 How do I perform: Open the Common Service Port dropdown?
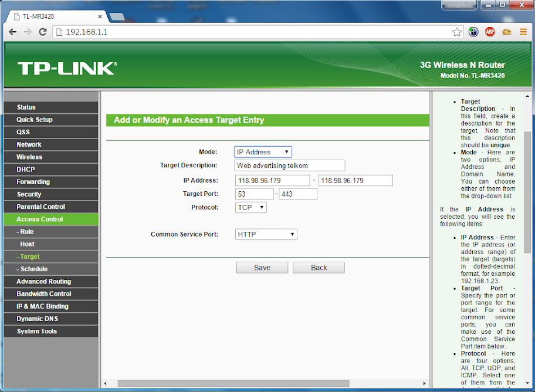(x=266, y=234)
